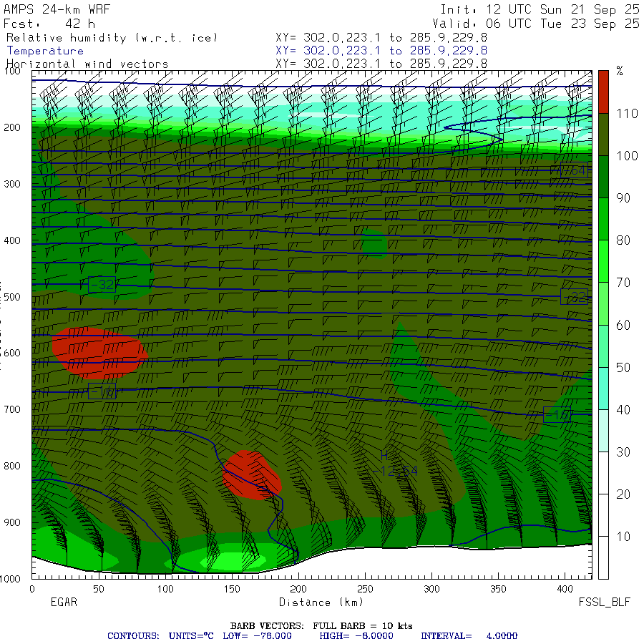This screenshot has height=644, width=644.
Task: Click the red swatch above 110 on colorbar
Action: [603, 92]
